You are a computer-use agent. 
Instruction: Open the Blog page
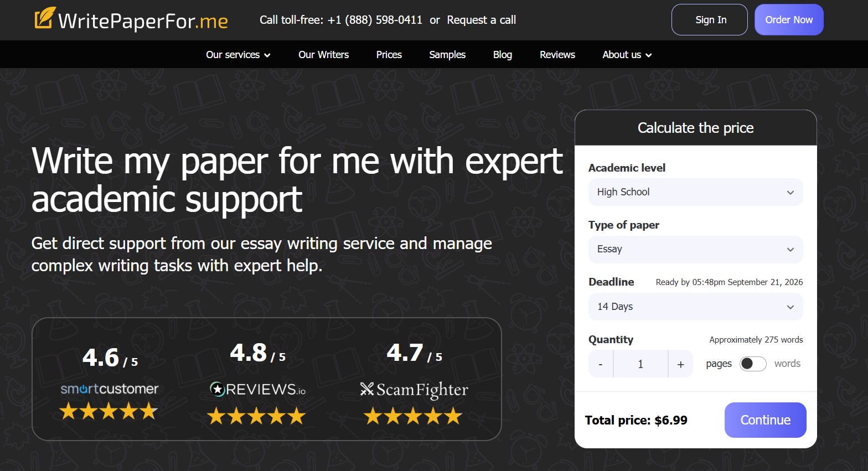[x=503, y=55]
